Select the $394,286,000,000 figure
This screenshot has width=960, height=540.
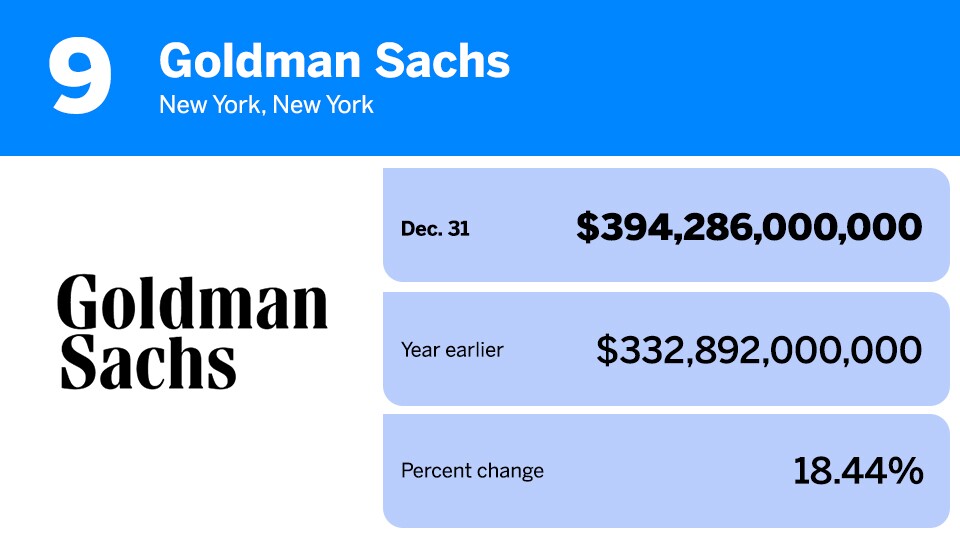click(749, 227)
